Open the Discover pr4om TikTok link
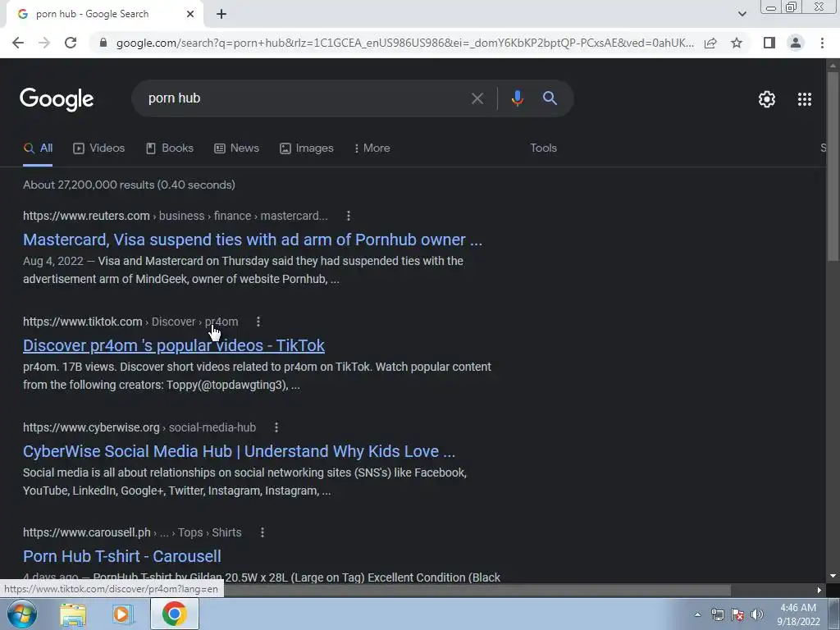Viewport: 840px width, 630px height. 174,345
